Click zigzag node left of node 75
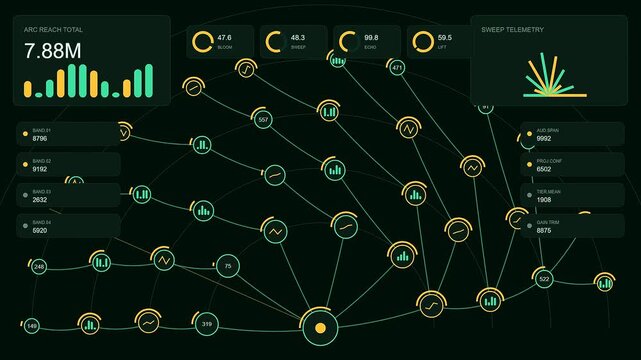Viewport: 641px width, 360px height. click(x=164, y=260)
